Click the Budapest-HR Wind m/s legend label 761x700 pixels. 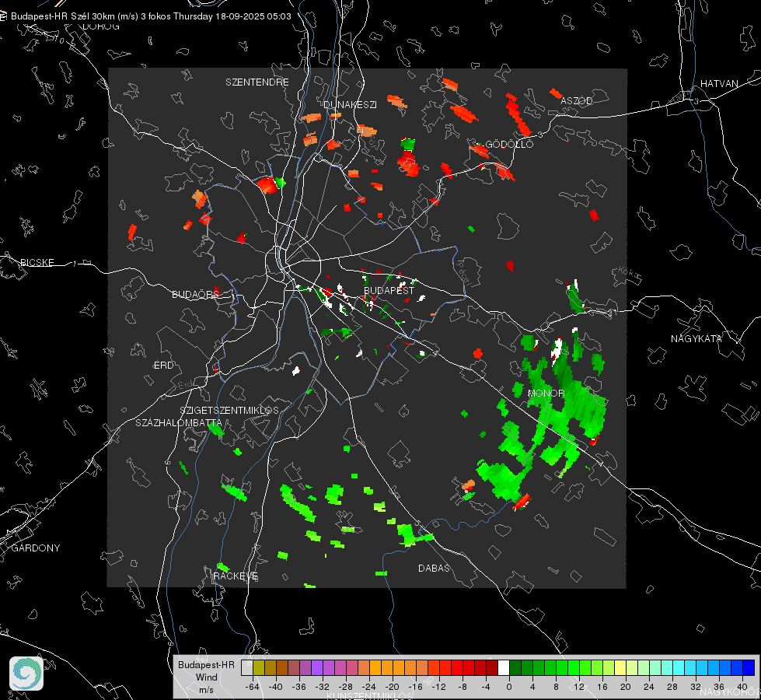[x=206, y=677]
